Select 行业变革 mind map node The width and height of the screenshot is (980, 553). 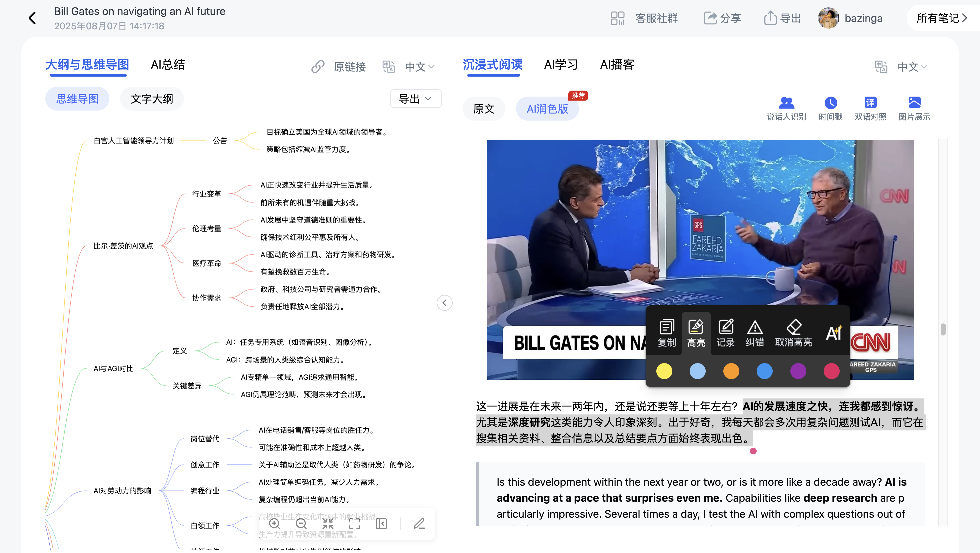(x=207, y=194)
